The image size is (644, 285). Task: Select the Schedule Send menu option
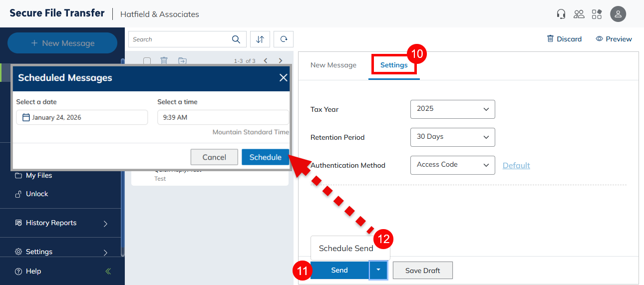(x=346, y=249)
